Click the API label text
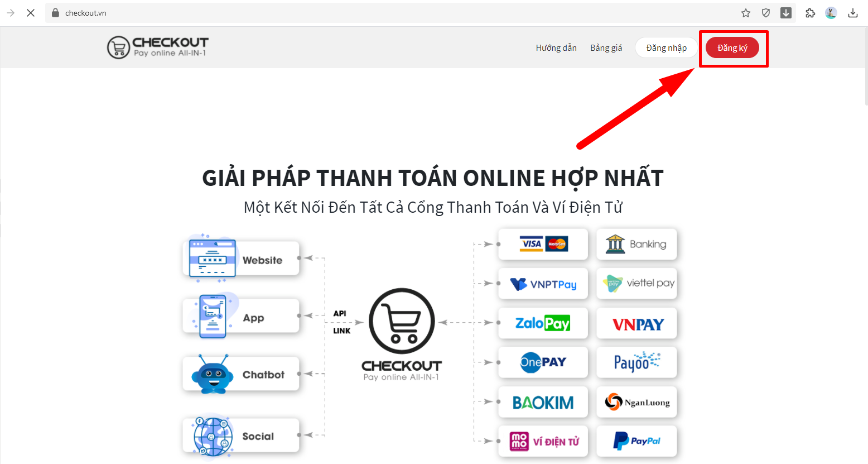Screen dimensions: 868x464 340,313
